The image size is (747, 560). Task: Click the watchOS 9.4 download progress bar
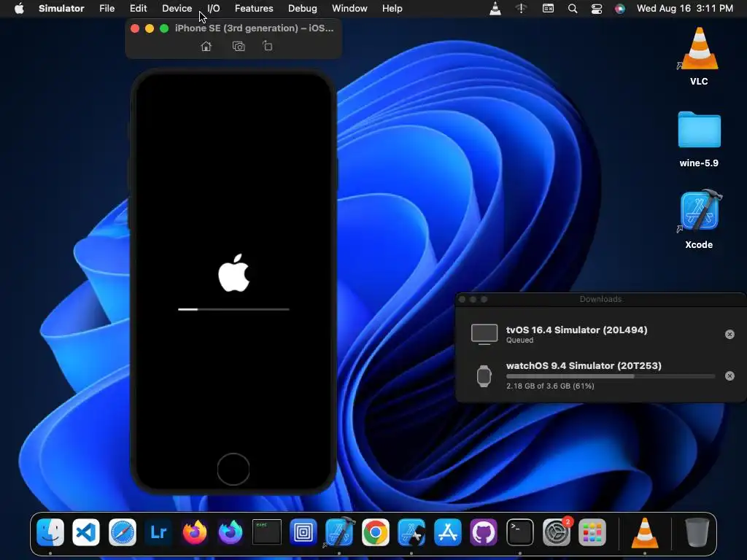611,376
